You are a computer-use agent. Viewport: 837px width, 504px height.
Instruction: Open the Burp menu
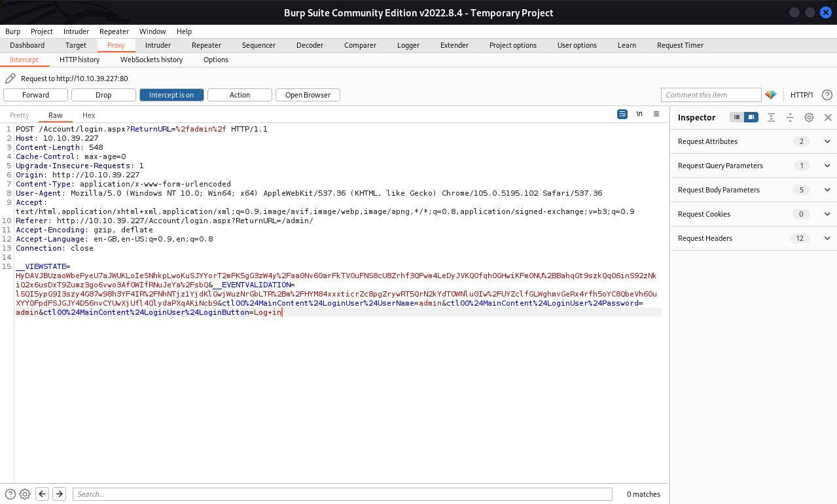click(x=12, y=31)
